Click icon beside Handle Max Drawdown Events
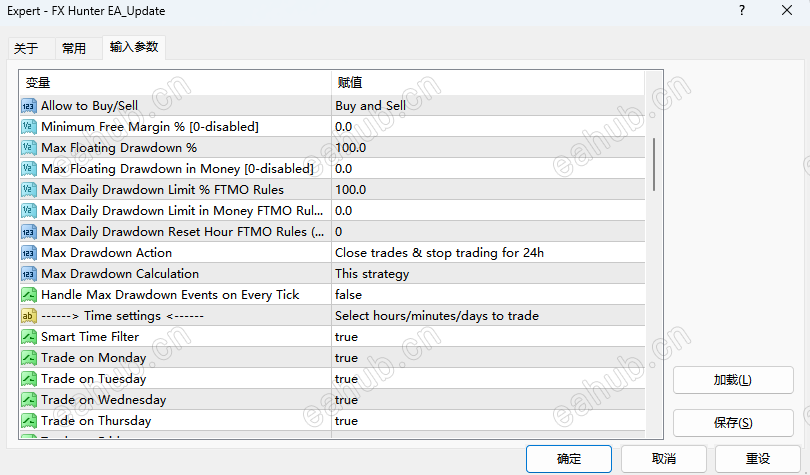Image resolution: width=810 pixels, height=475 pixels. coord(28,295)
